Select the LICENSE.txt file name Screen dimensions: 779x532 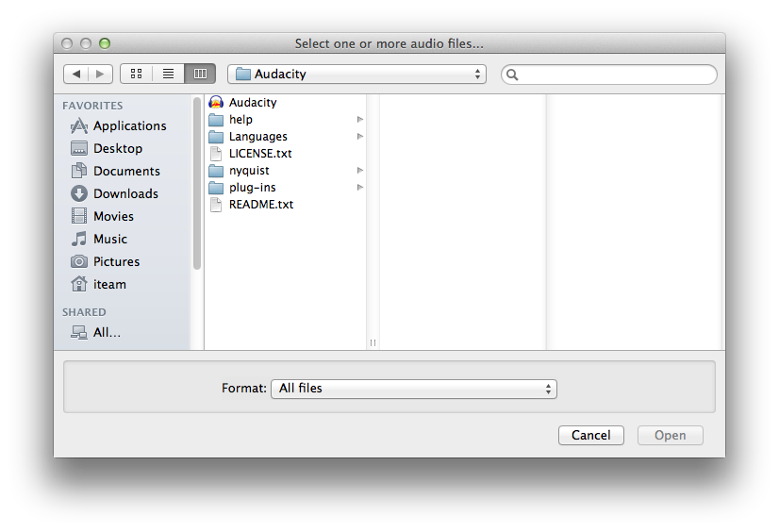coord(260,154)
